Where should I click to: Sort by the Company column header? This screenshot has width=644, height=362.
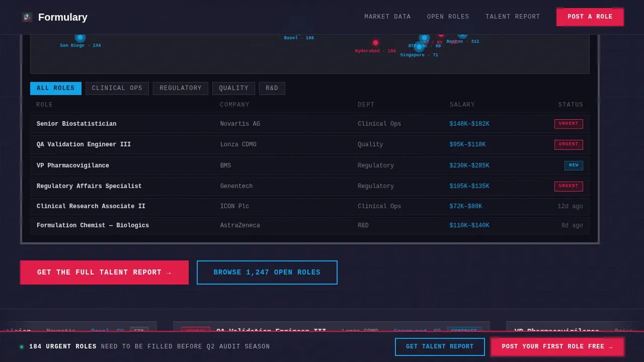(x=234, y=105)
